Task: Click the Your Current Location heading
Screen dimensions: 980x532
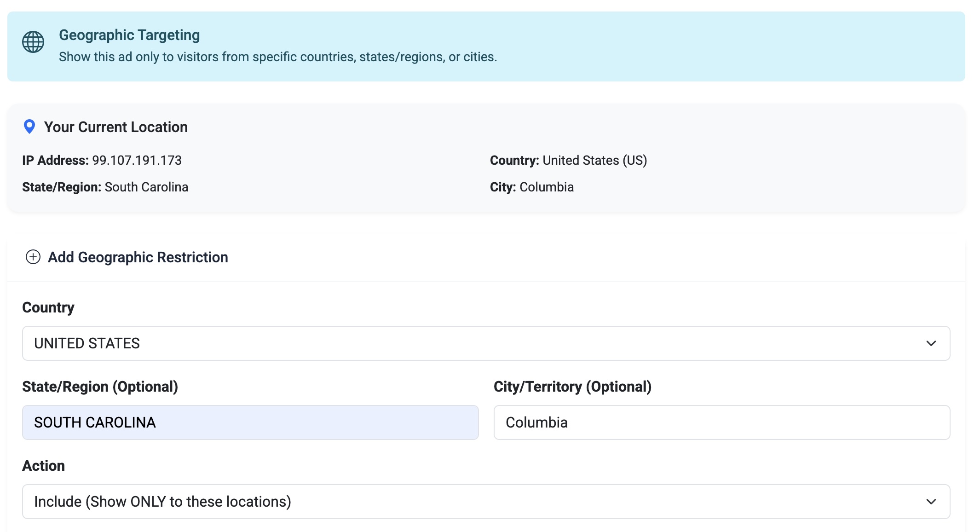Action: (x=115, y=127)
